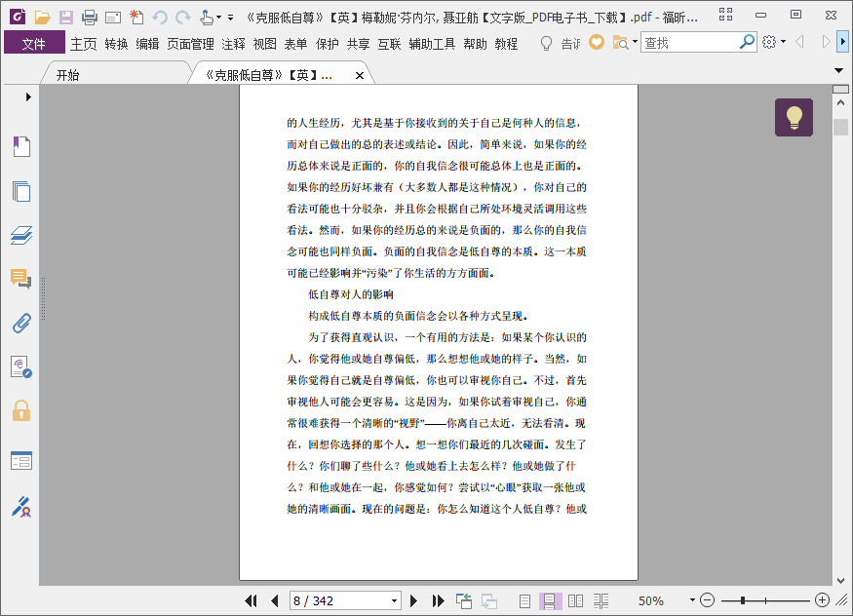Screen dimensions: 853x616
Task: Zoom out with the minus button
Action: coord(707,600)
